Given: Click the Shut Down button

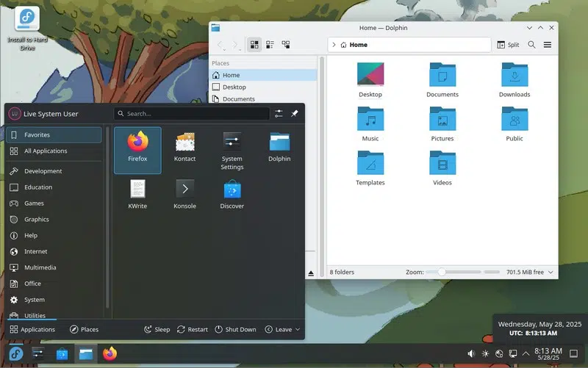Looking at the screenshot, I should point(235,330).
